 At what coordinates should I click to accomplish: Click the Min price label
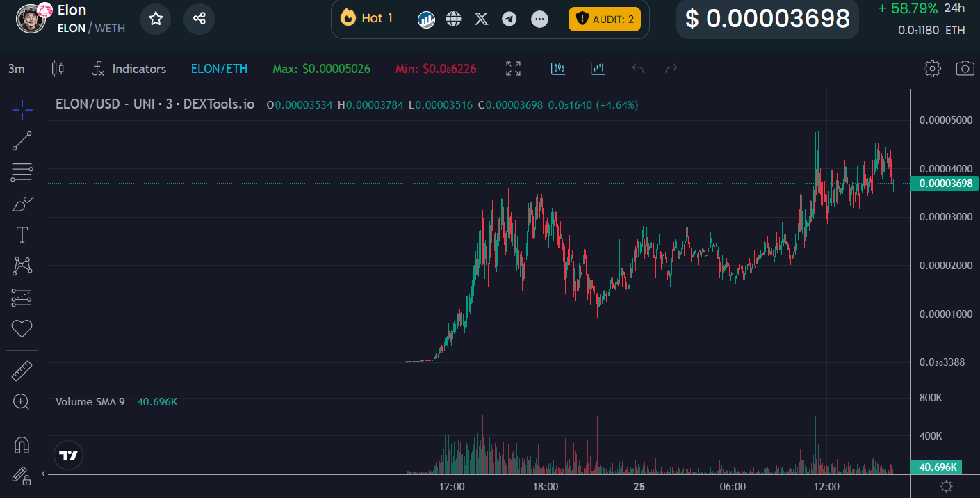click(x=436, y=69)
